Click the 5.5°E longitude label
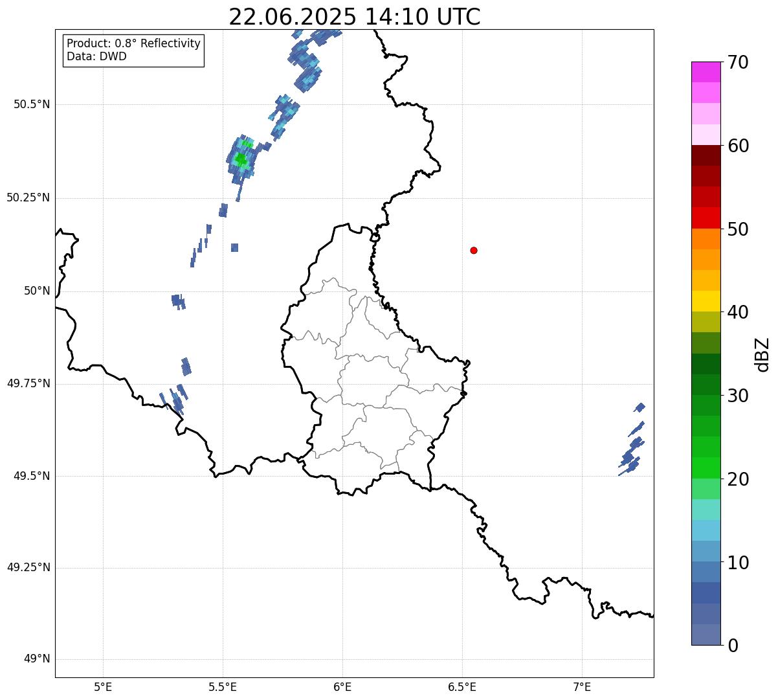Viewport: 778px width, 700px height. (223, 686)
